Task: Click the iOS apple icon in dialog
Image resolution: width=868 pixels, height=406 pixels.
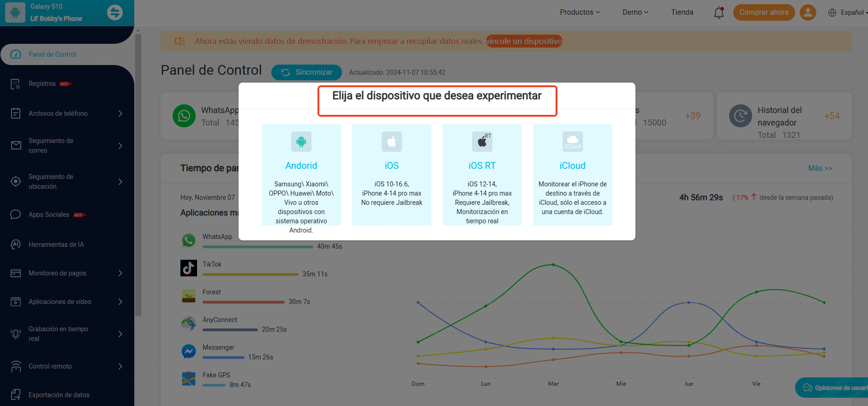Action: [392, 142]
